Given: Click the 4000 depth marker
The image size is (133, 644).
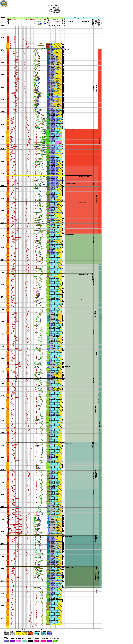Looking at the screenshot, I should [3, 334].
